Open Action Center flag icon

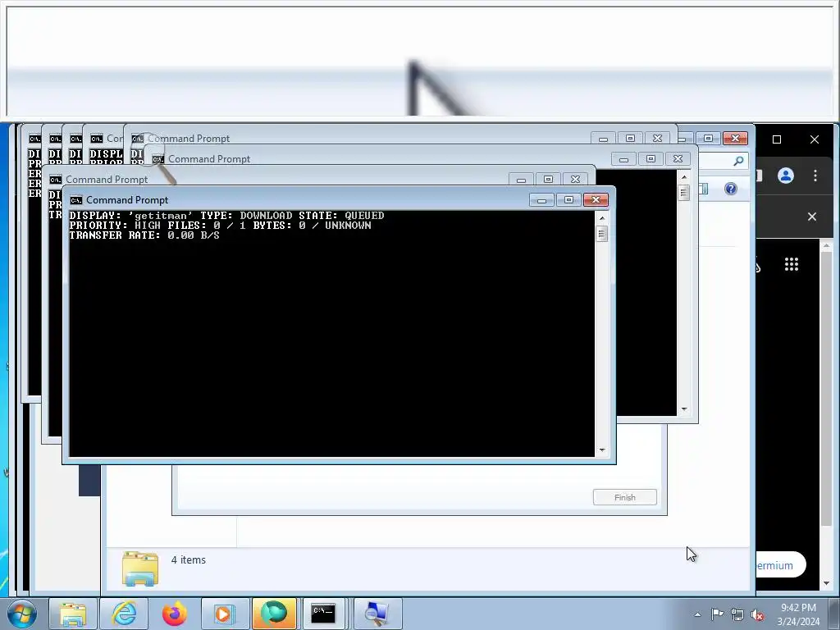(x=717, y=614)
